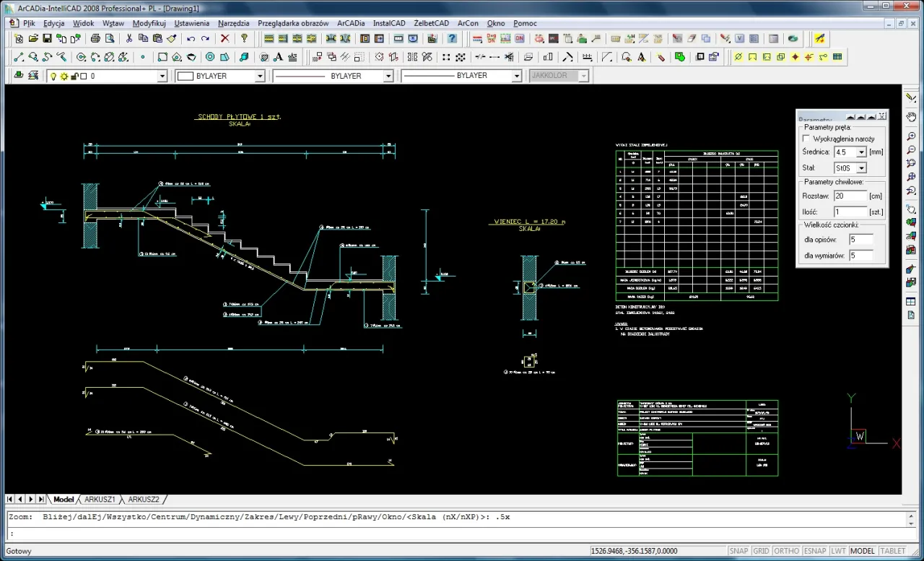Viewport: 924px width, 561px height.
Task: Open the Narzędzia menu
Action: coord(233,23)
